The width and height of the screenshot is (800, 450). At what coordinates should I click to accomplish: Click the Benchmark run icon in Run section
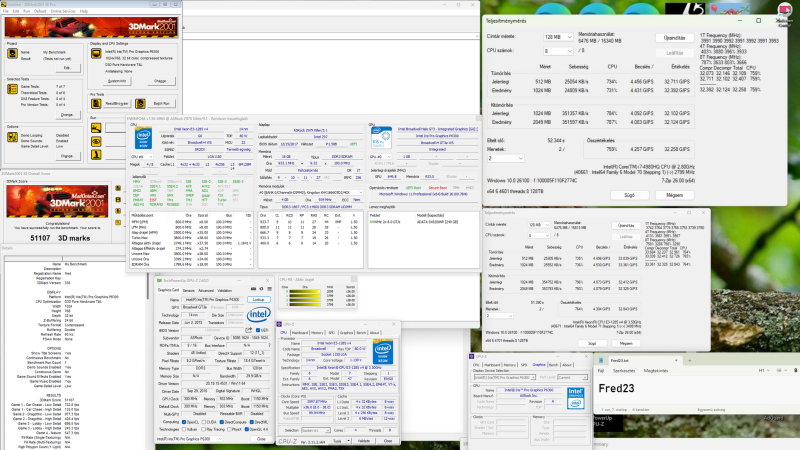tap(96, 128)
